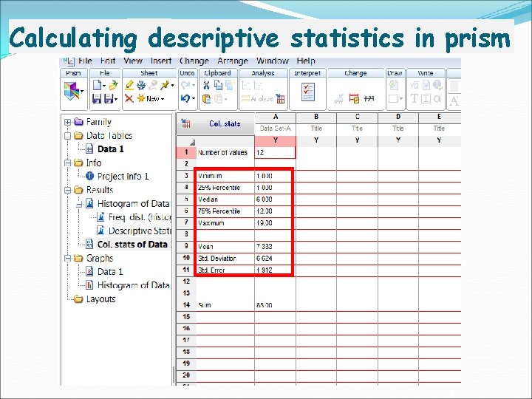The height and width of the screenshot is (399, 532).
Task: Collapse the Graphs folder
Action: point(67,258)
